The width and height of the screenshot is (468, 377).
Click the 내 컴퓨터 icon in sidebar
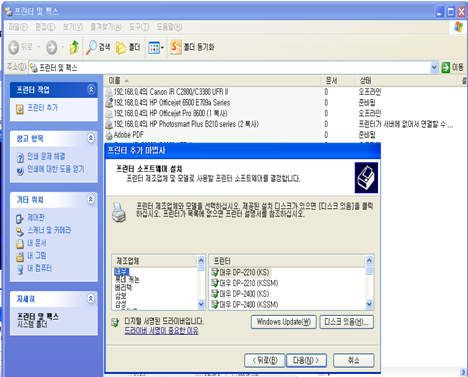[x=20, y=269]
